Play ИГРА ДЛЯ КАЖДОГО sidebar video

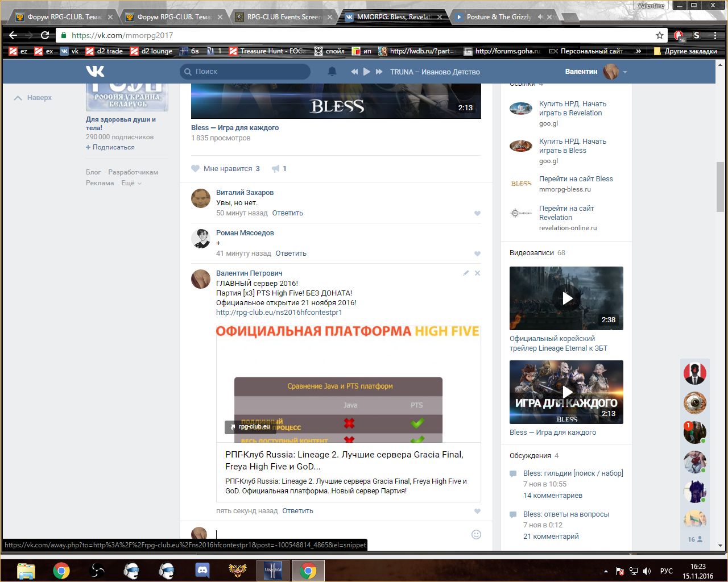coord(566,392)
